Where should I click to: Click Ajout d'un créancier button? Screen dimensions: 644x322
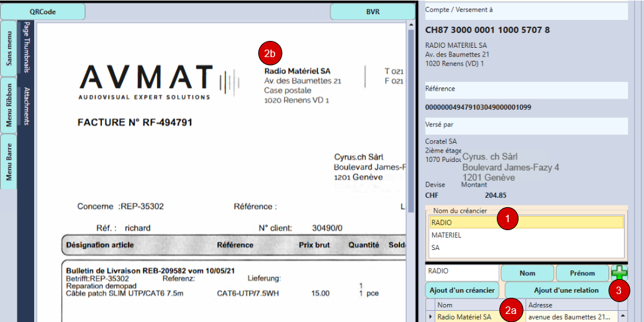463,290
